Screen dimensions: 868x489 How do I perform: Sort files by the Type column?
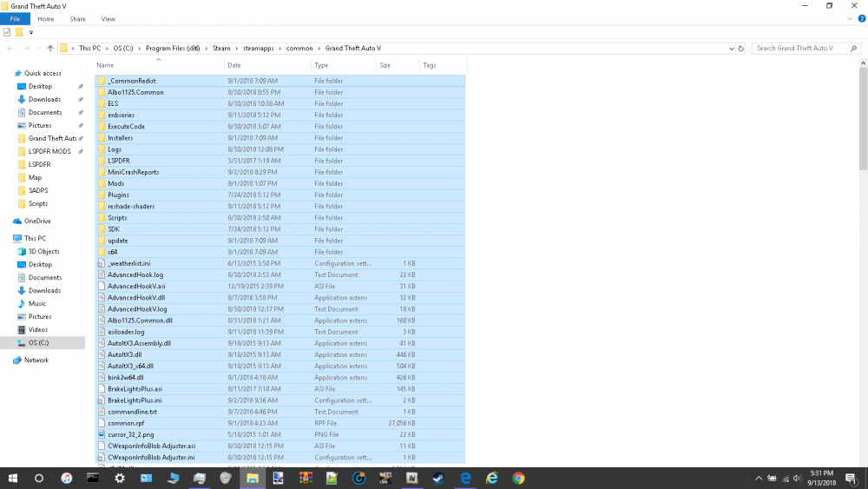coord(343,65)
